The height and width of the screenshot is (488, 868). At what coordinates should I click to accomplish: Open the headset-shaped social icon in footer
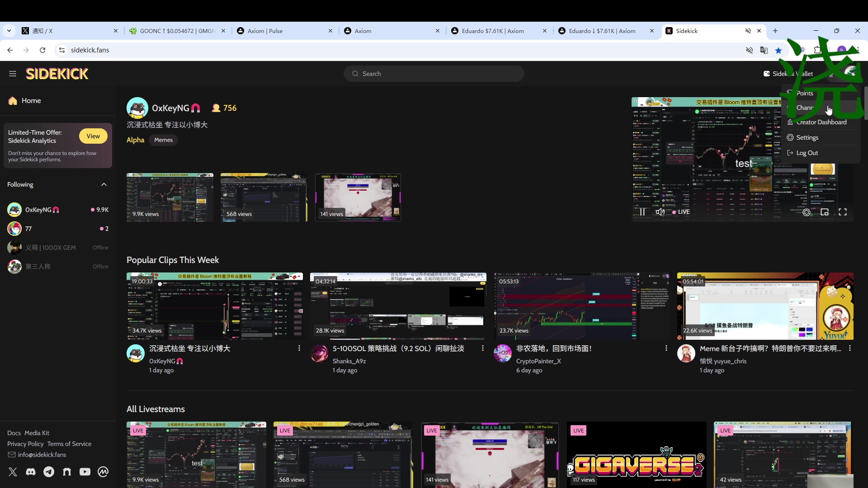[x=67, y=472]
